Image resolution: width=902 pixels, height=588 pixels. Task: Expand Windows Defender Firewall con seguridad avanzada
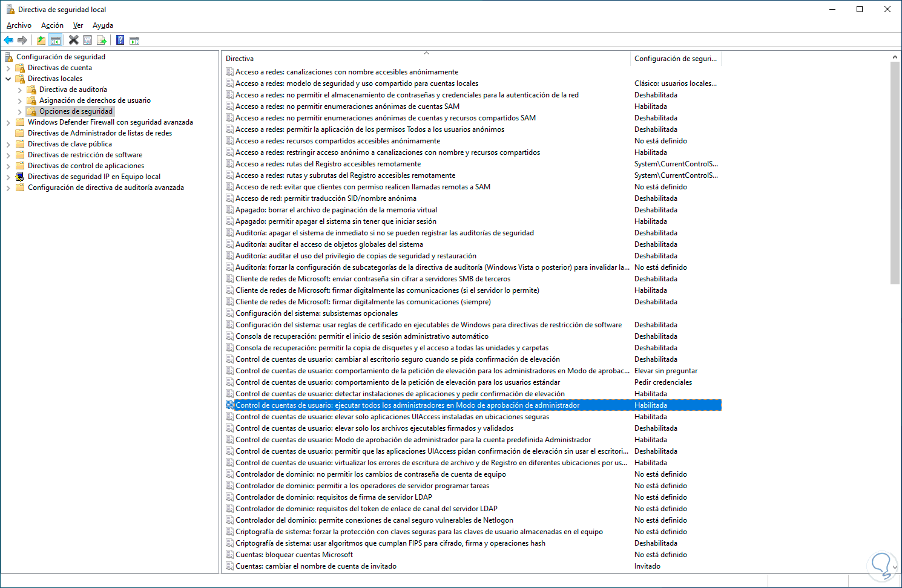click(x=8, y=122)
